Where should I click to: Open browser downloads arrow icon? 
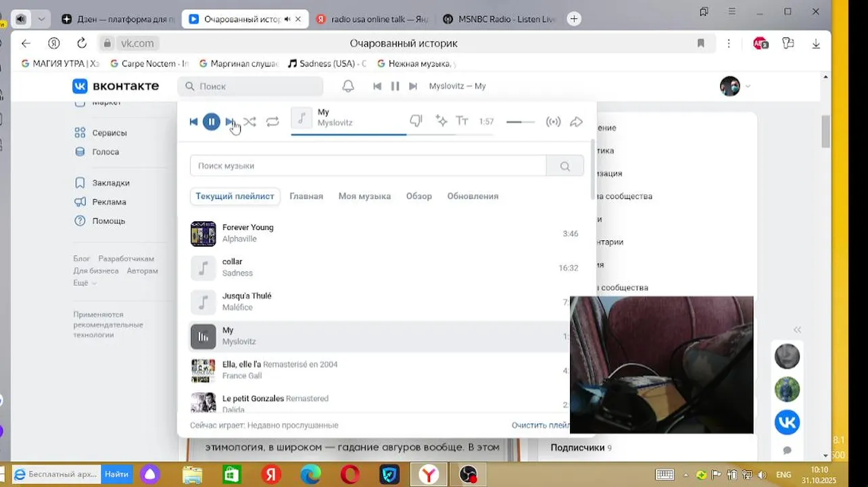(816, 43)
